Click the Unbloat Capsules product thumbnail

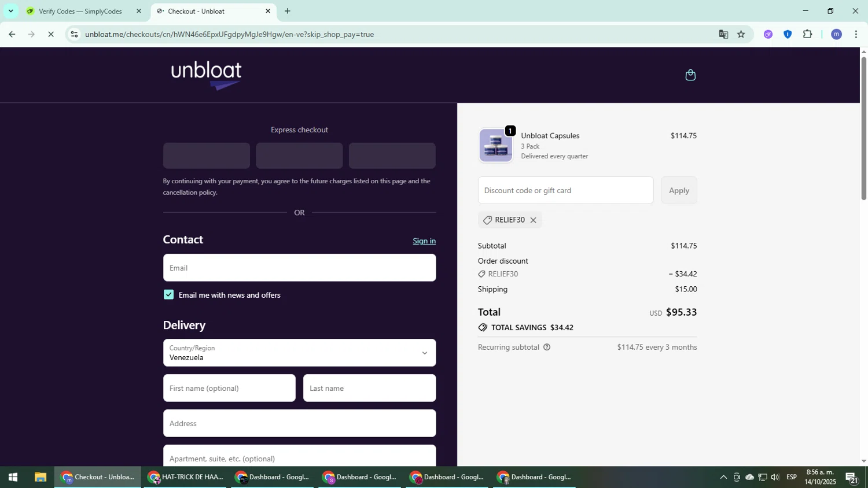495,145
